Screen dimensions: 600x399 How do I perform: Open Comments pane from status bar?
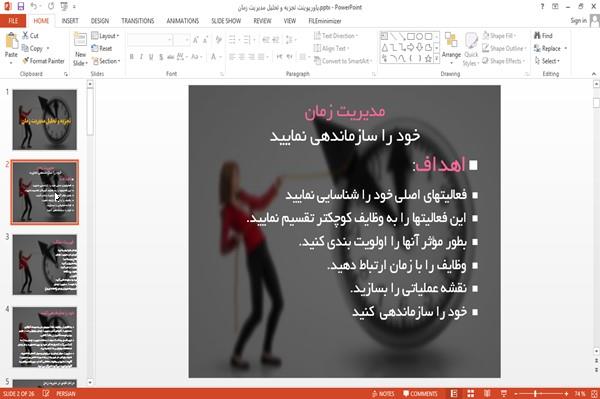[x=420, y=394]
